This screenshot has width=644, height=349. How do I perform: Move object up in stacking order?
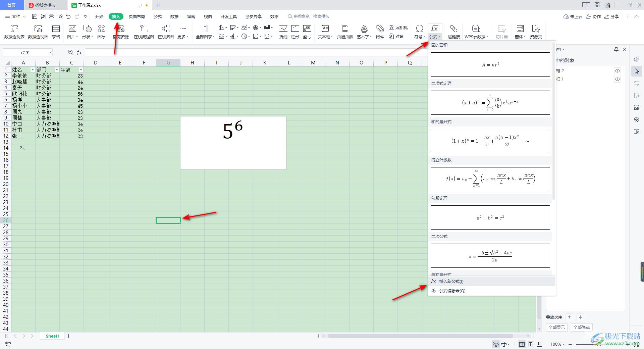click(x=570, y=317)
